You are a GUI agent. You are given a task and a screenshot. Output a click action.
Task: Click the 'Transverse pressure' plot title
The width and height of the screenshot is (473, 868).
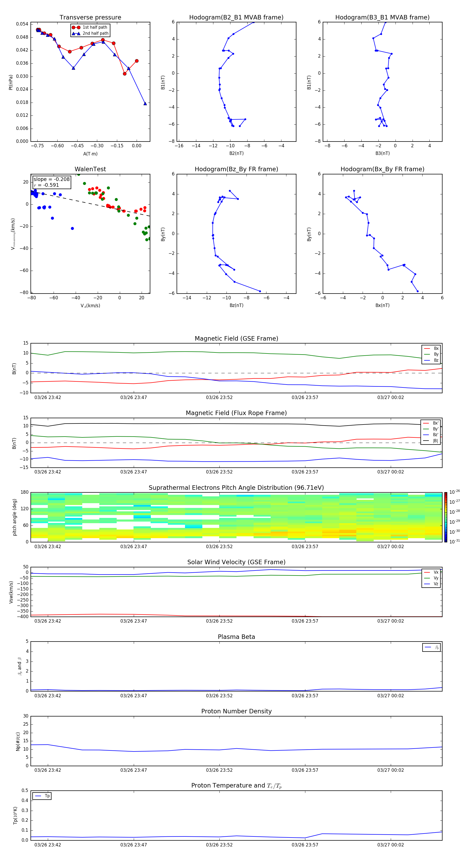click(x=90, y=18)
